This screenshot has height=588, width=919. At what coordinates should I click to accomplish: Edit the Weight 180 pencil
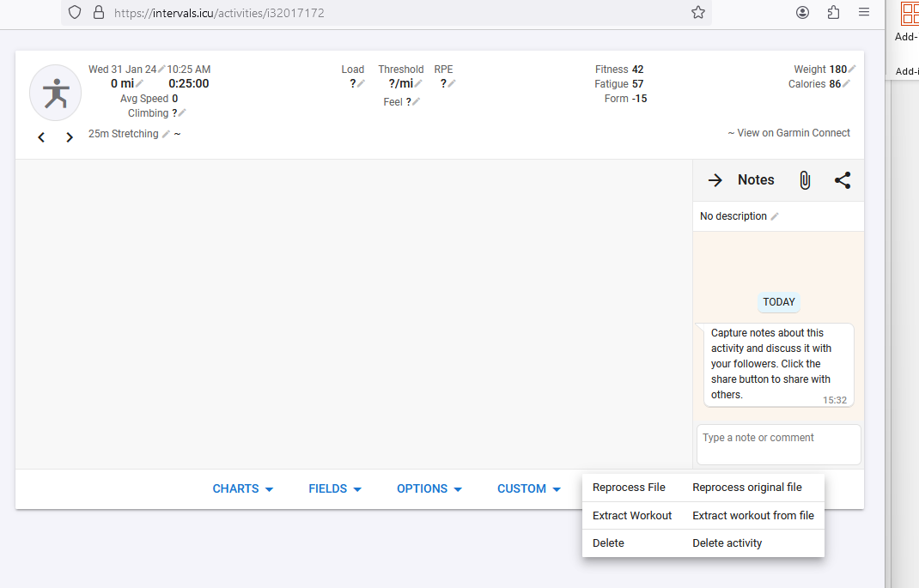pos(852,70)
